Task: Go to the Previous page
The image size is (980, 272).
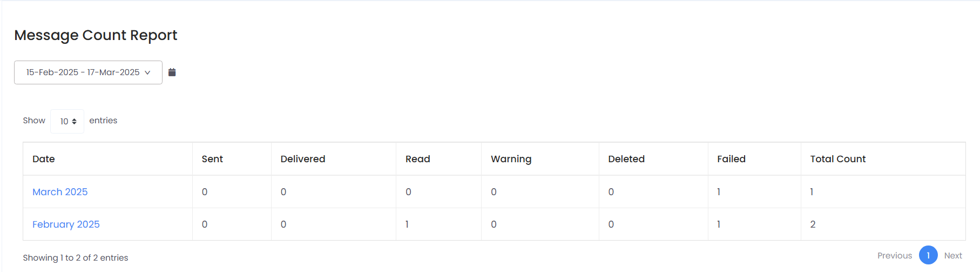Action: tap(894, 256)
